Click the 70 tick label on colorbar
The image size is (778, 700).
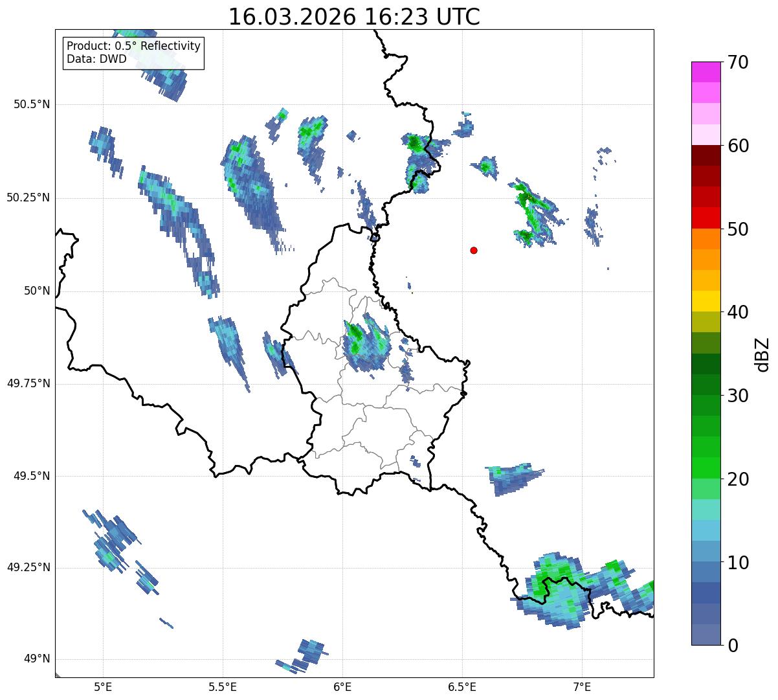[x=737, y=63]
